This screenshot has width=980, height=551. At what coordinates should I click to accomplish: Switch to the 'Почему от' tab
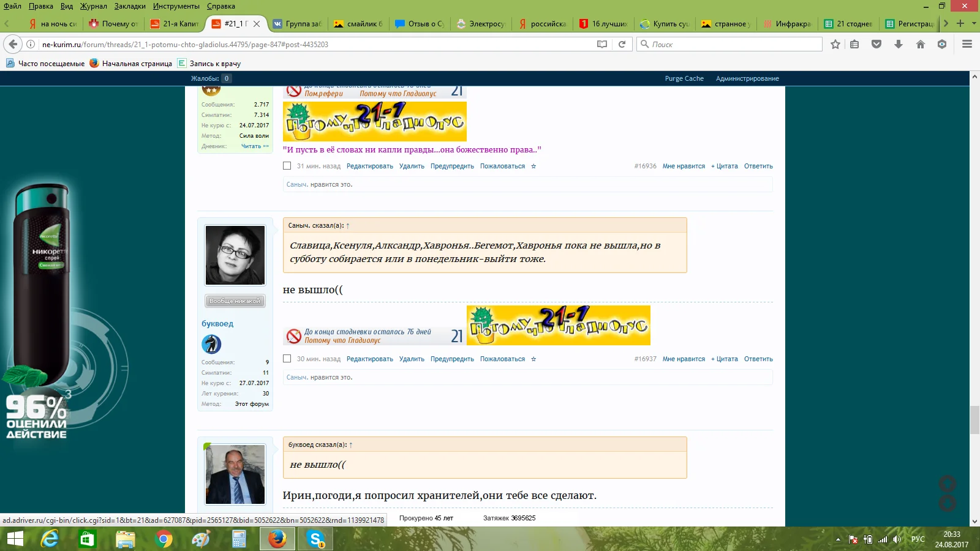[113, 24]
